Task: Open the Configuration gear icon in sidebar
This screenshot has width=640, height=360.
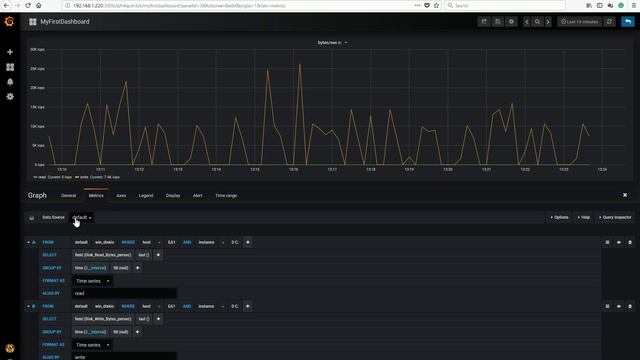Action: point(10,97)
